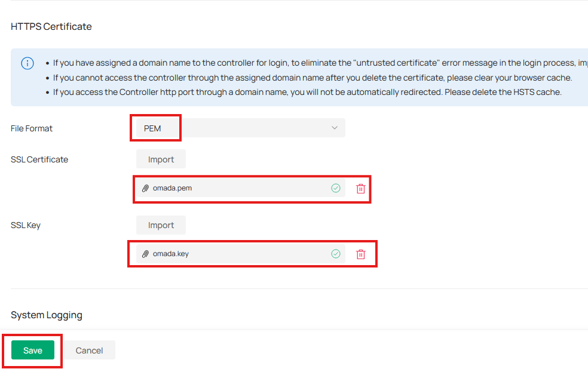Save the HTTPS certificate settings
This screenshot has height=369, width=588.
[32, 350]
